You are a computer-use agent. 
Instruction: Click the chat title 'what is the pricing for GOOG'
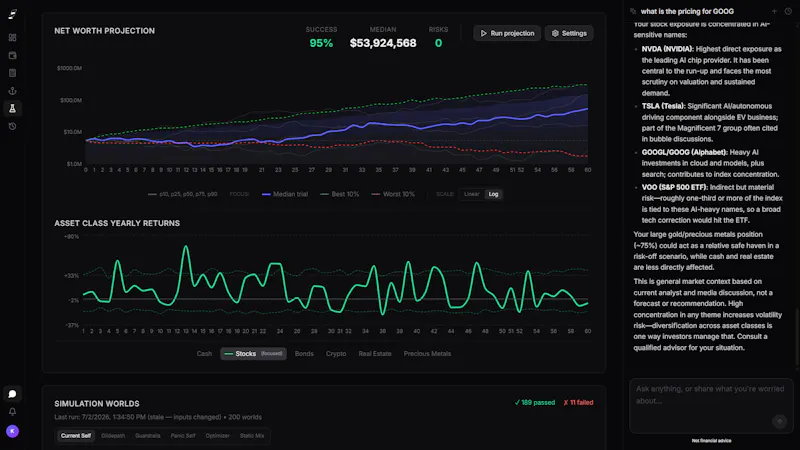tap(687, 11)
